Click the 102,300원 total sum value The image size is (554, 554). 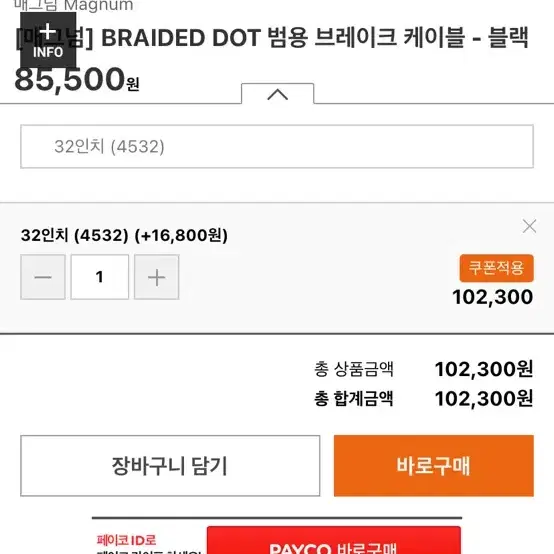(x=484, y=399)
